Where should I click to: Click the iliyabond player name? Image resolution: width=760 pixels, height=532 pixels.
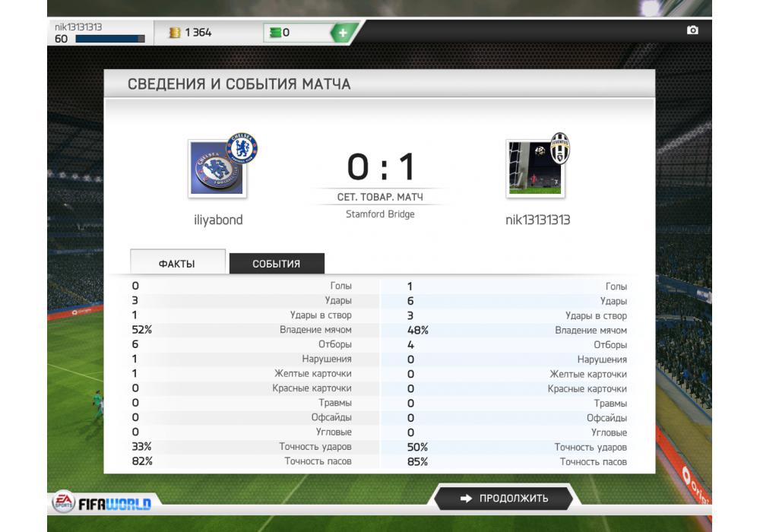(x=218, y=220)
